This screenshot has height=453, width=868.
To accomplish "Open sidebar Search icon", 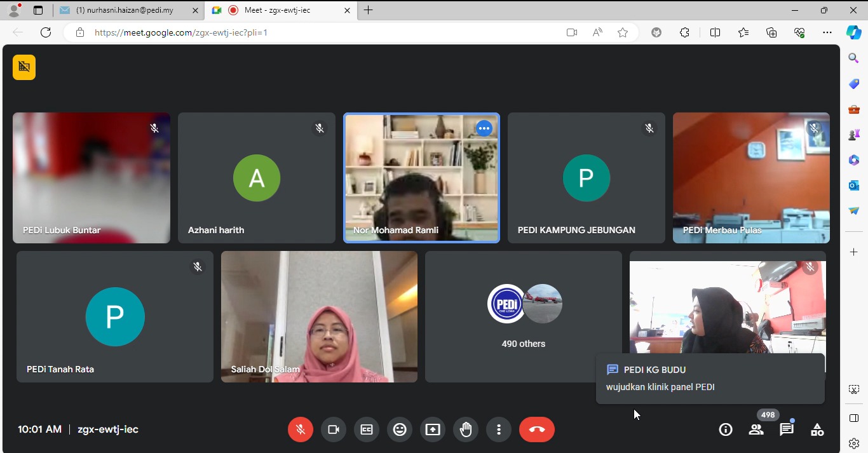I will (x=854, y=58).
